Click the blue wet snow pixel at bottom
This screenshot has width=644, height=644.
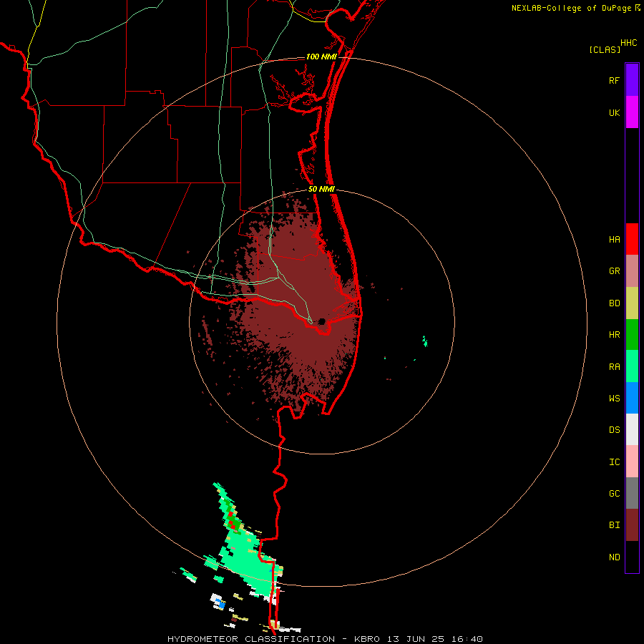(221, 605)
